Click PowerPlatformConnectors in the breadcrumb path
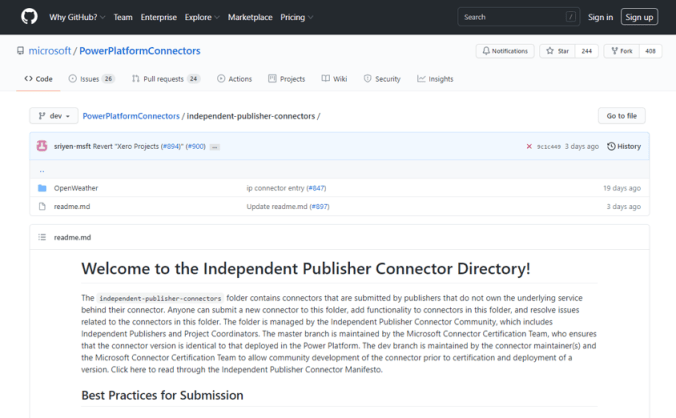 click(131, 116)
